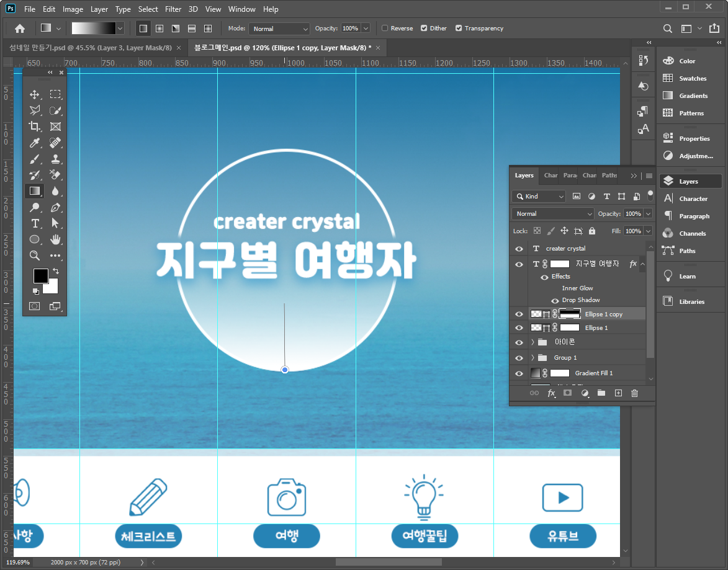Select the Rectangular Marquee tool
Viewport: 728px width, 570px height.
click(55, 95)
